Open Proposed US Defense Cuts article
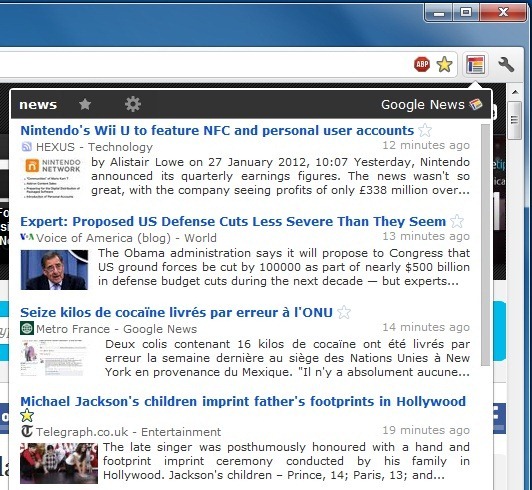This screenshot has height=490, width=532. (233, 221)
